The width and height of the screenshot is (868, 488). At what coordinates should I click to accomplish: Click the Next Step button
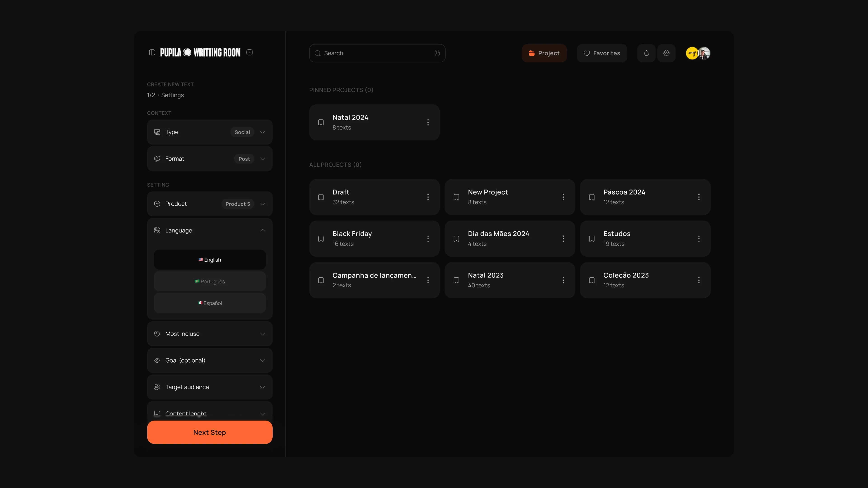point(210,432)
